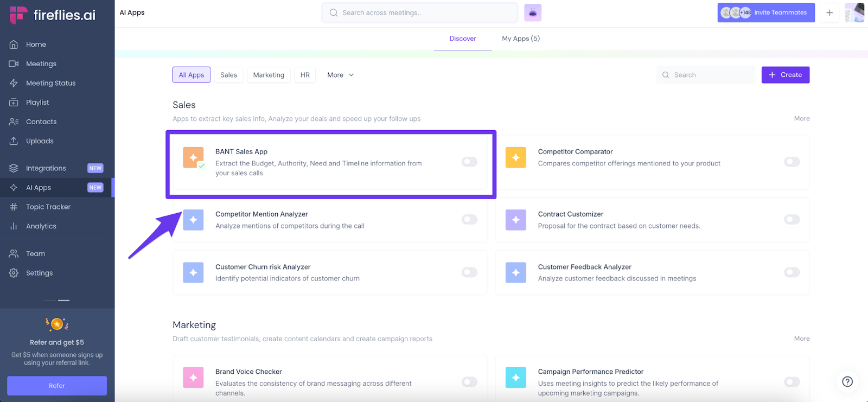This screenshot has width=868, height=402.
Task: Click the purple bot icon beside search
Action: point(533,12)
